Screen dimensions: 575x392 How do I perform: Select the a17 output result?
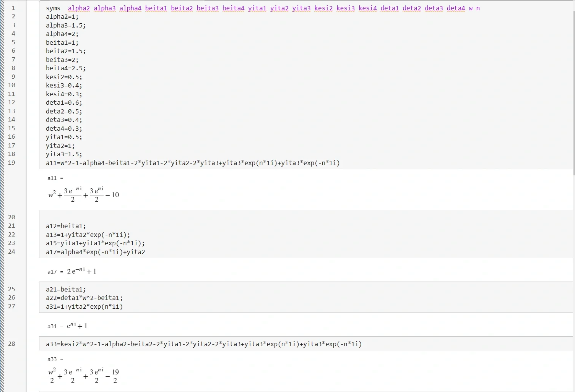click(72, 271)
